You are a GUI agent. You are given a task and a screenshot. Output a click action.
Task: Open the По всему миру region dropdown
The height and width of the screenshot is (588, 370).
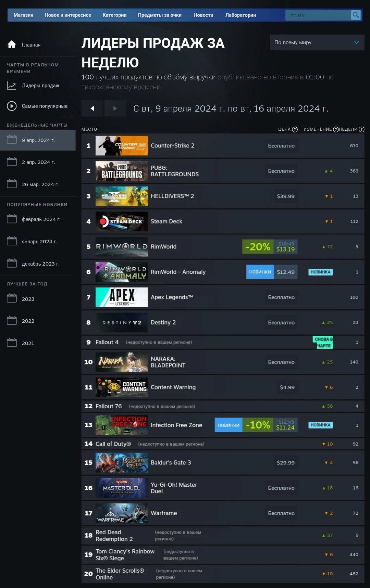317,42
